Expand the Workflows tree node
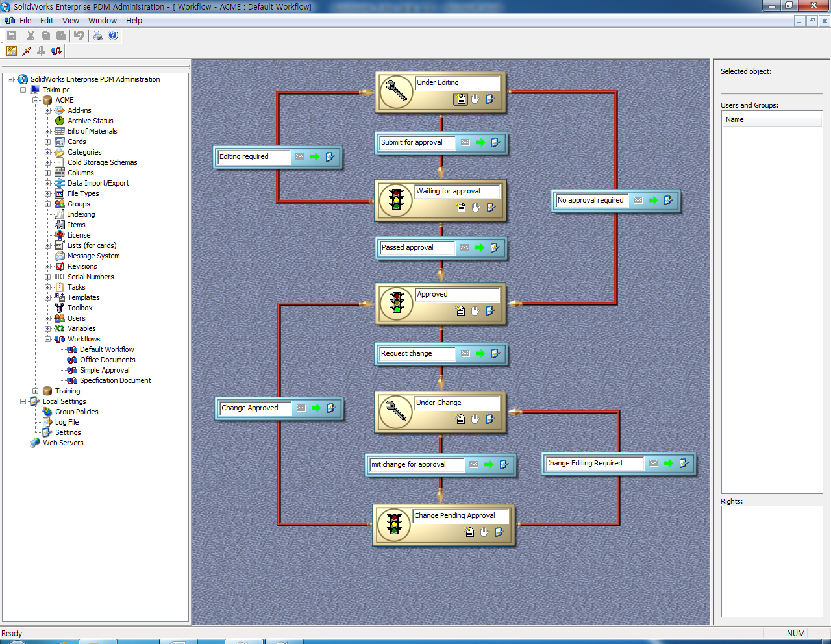The image size is (831, 644). click(x=47, y=339)
